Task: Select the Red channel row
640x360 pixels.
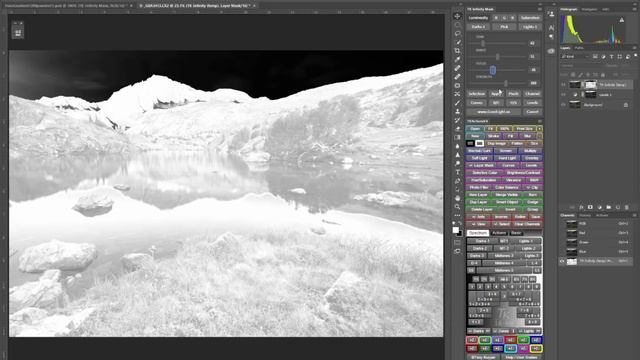Action: pos(597,233)
